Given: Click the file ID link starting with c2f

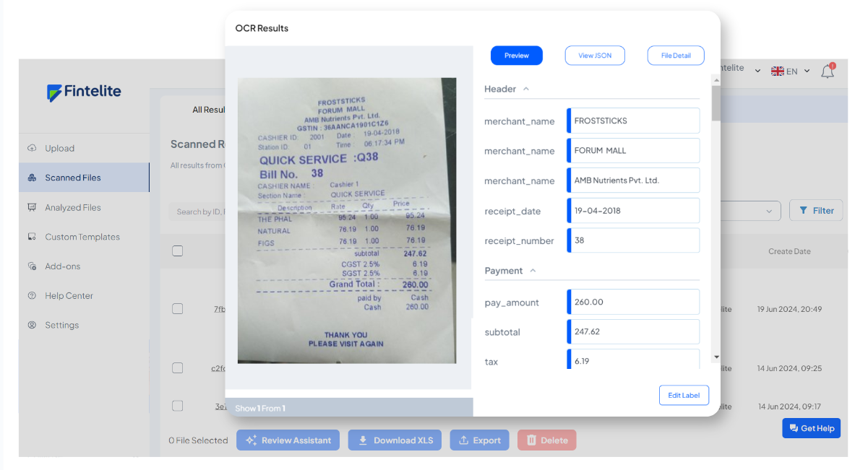Looking at the screenshot, I should [x=218, y=368].
